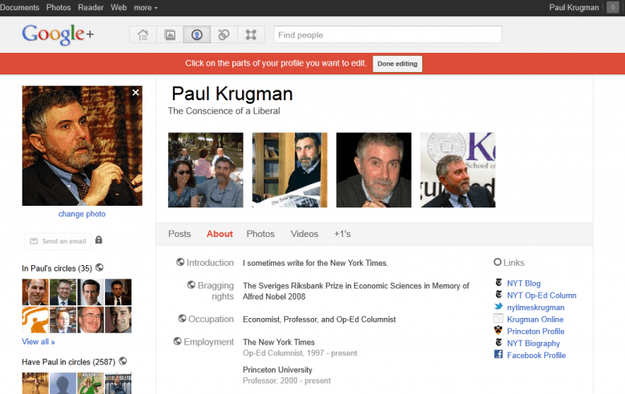This screenshot has height=394, width=625.
Task: Click the Facebook icon
Action: (498, 354)
